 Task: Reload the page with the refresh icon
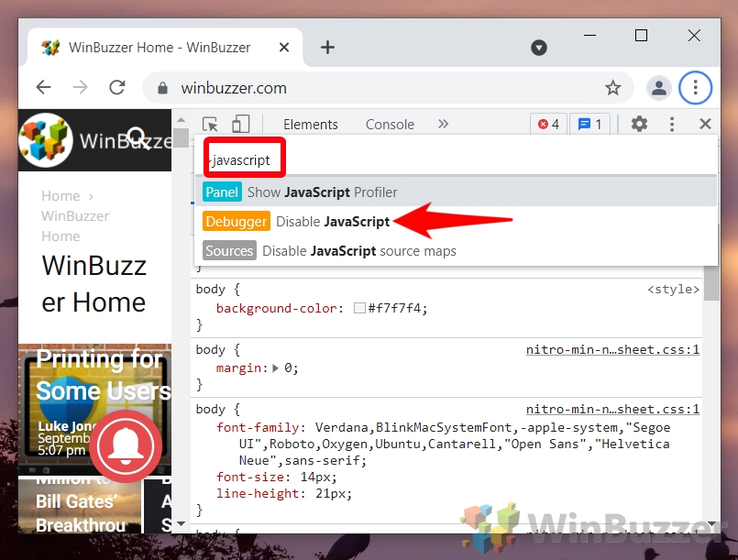[116, 87]
